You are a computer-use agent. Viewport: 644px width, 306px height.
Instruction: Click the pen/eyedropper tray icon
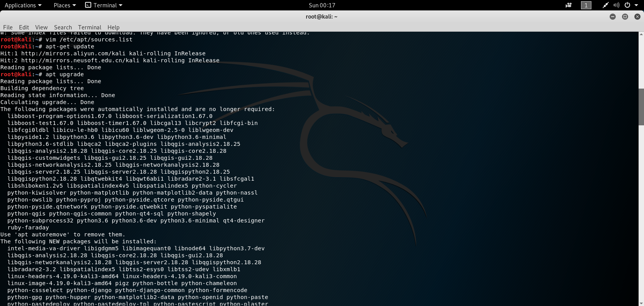(605, 5)
